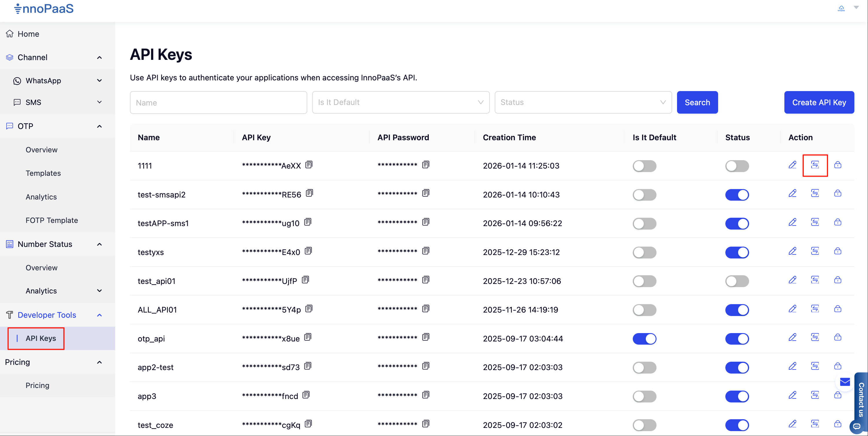Open the Is It Default filter dropdown
Screen dimensions: 868x436
click(400, 102)
